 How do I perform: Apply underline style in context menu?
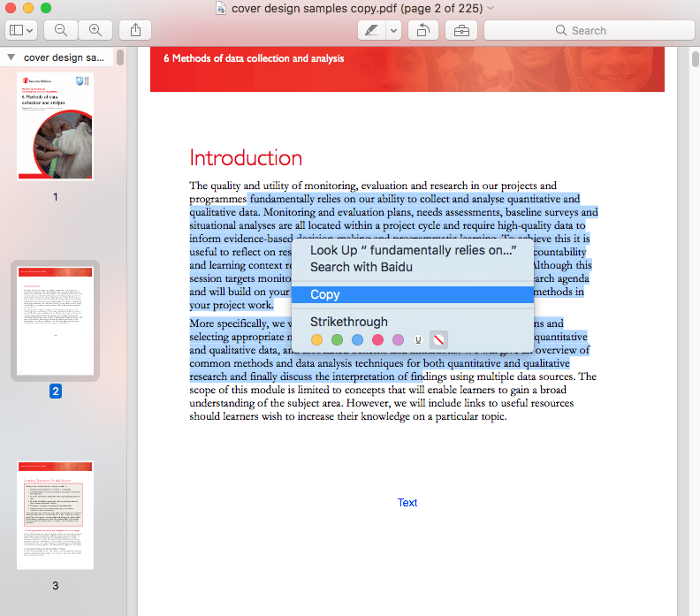pos(419,339)
